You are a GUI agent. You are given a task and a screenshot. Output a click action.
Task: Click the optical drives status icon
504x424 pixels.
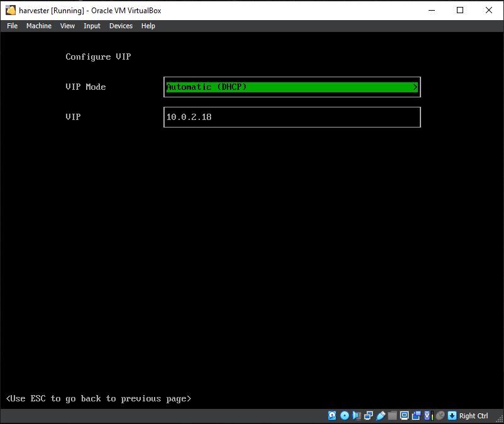344,415
